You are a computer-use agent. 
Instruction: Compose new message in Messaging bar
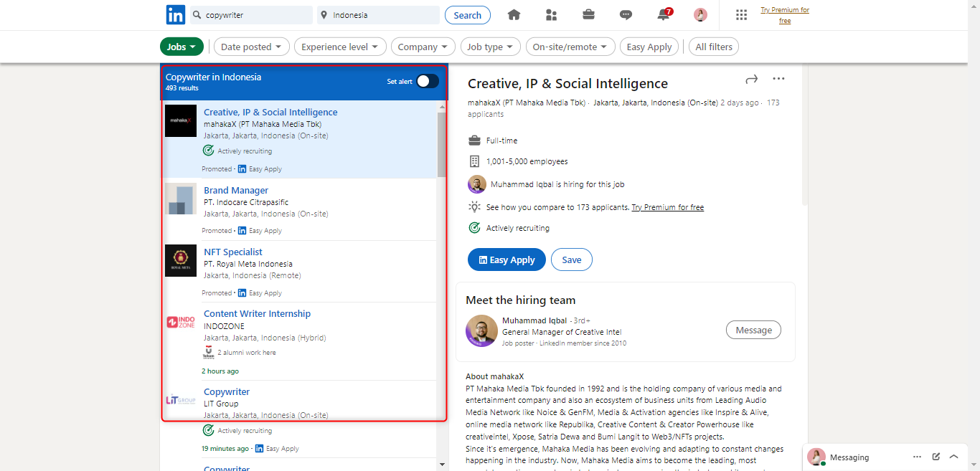click(936, 457)
